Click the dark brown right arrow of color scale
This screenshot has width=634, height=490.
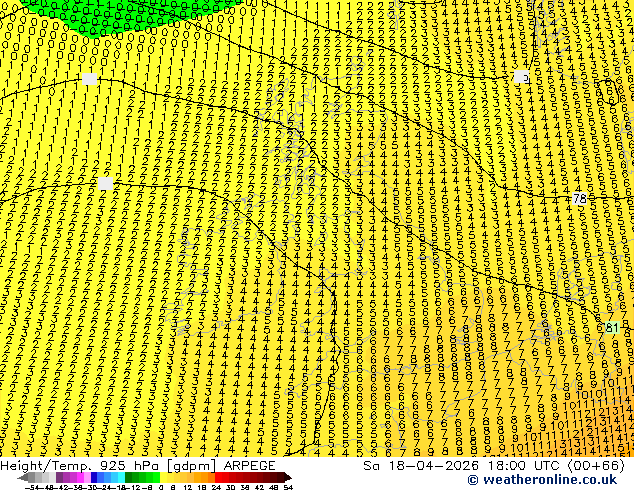click(x=288, y=478)
